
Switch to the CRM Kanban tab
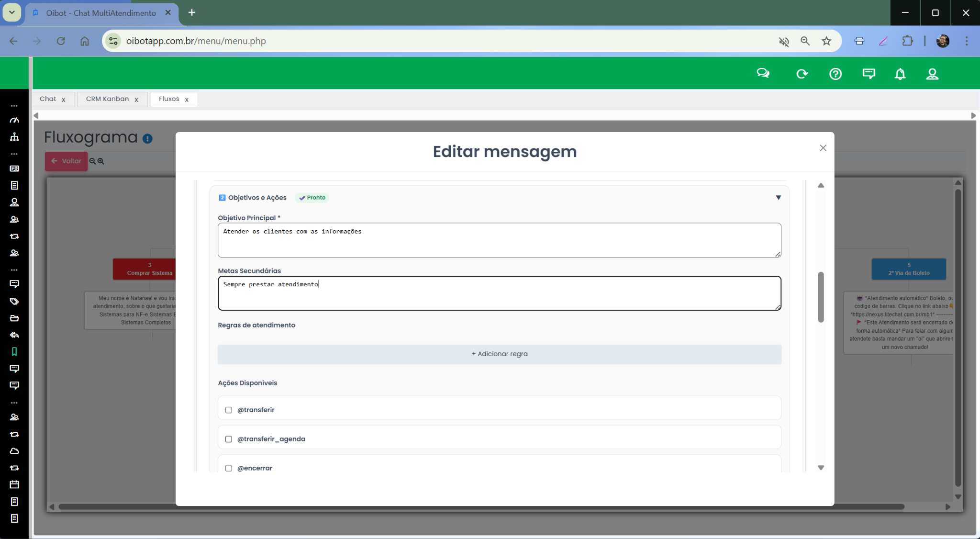tap(107, 99)
